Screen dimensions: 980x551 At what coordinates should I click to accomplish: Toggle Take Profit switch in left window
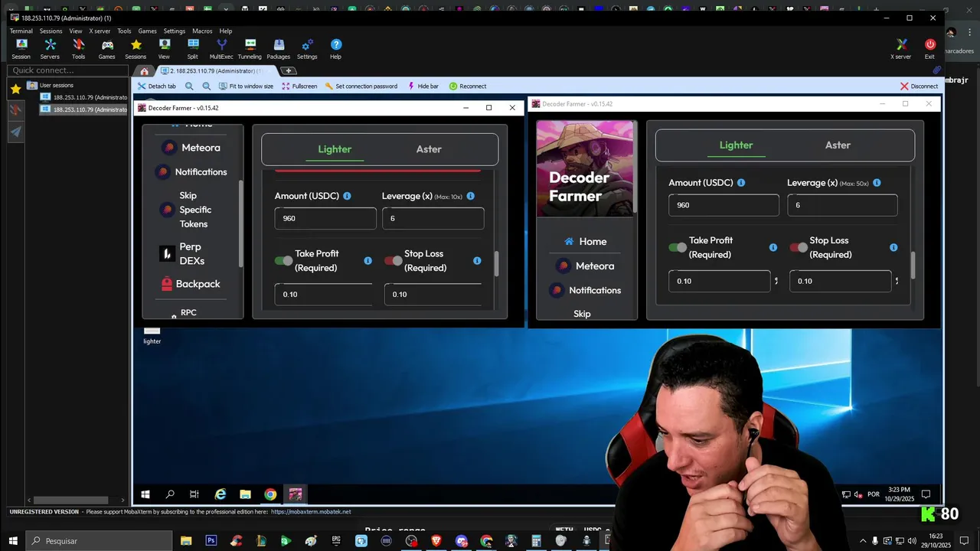[x=283, y=260]
